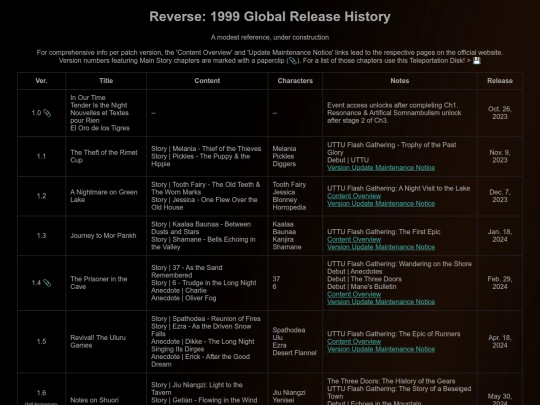
Task: Click the Title column header
Action: click(106, 81)
